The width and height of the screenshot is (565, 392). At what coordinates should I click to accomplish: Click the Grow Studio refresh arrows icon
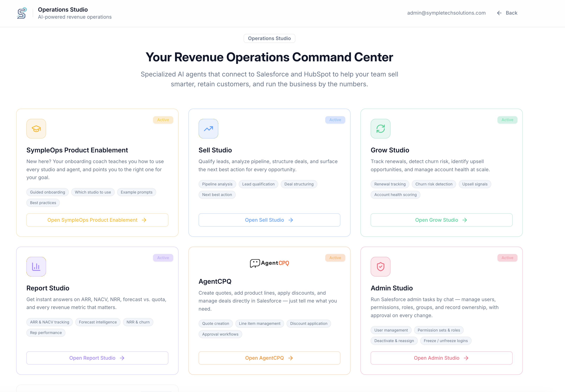(x=380, y=129)
